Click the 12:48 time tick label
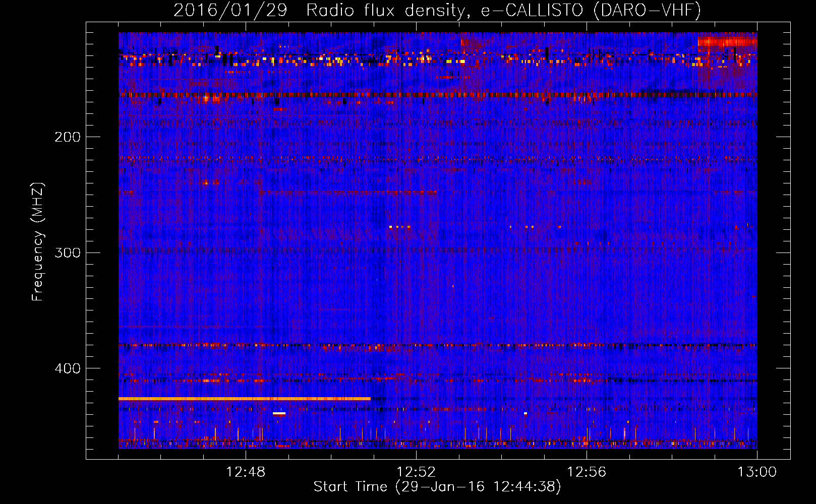 point(246,472)
